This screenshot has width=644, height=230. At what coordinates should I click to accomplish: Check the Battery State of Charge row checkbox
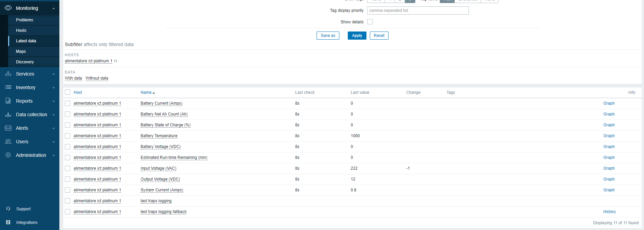[x=68, y=125]
